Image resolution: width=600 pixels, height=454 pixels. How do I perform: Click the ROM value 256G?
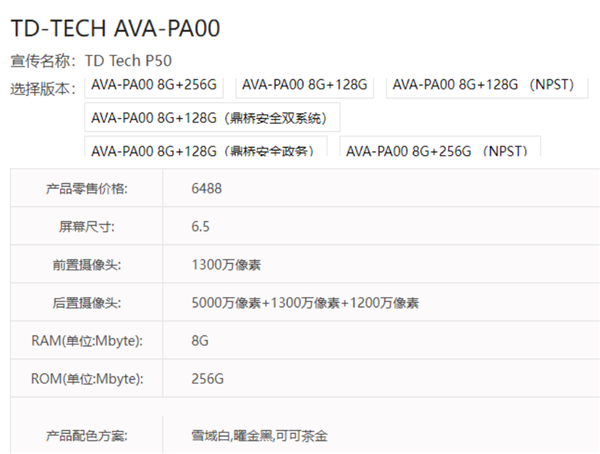pos(208,379)
